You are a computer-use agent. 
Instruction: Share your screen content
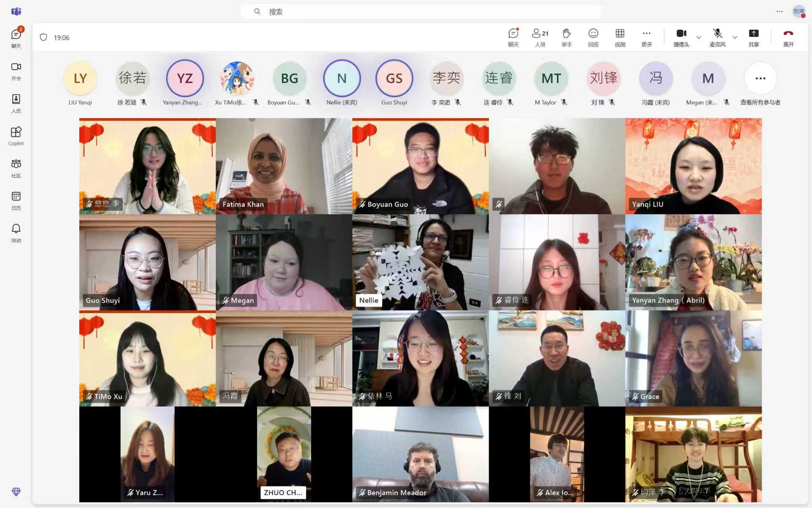753,37
